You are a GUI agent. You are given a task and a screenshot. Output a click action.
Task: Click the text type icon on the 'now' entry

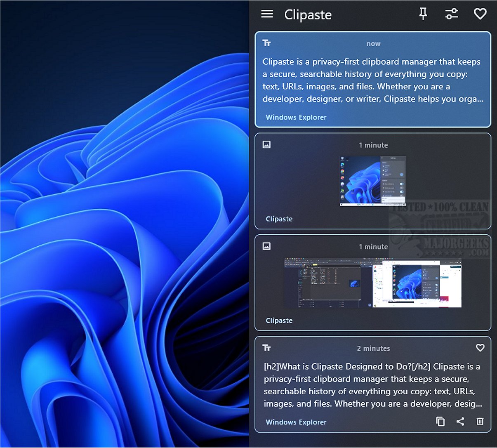(267, 43)
